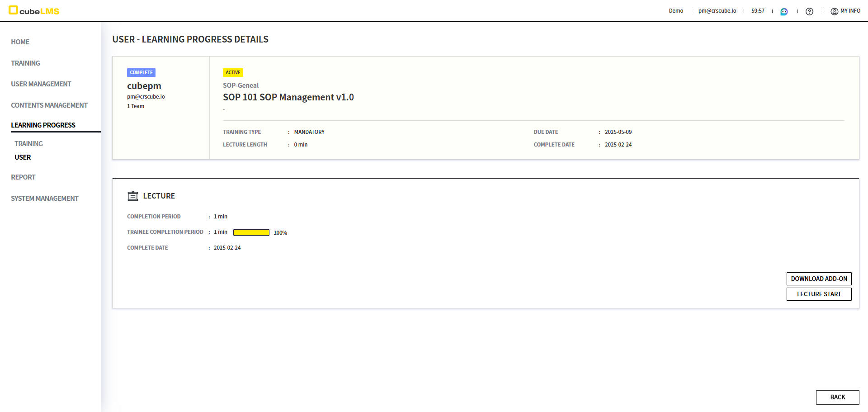Viewport: 868px width, 412px height.
Task: Expand User Management menu
Action: 41,84
